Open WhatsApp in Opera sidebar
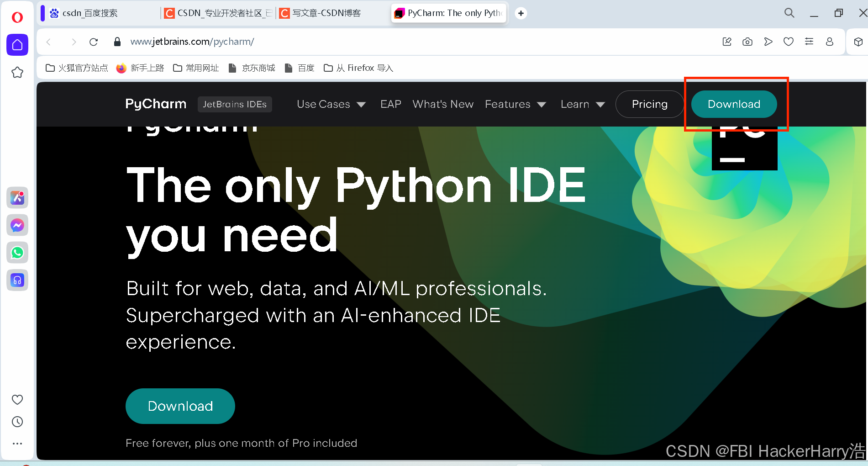The image size is (868, 466). (x=17, y=253)
